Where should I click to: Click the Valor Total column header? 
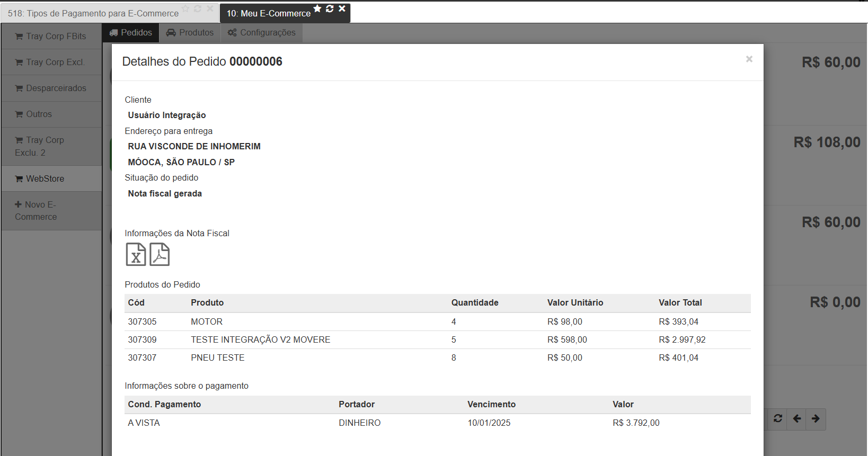click(680, 302)
